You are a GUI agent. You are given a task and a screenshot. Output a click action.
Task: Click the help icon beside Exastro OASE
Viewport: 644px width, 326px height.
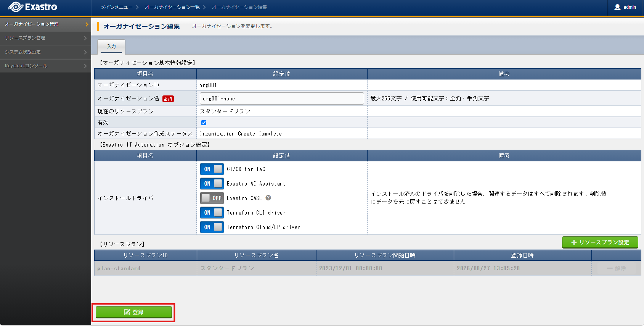coord(268,198)
